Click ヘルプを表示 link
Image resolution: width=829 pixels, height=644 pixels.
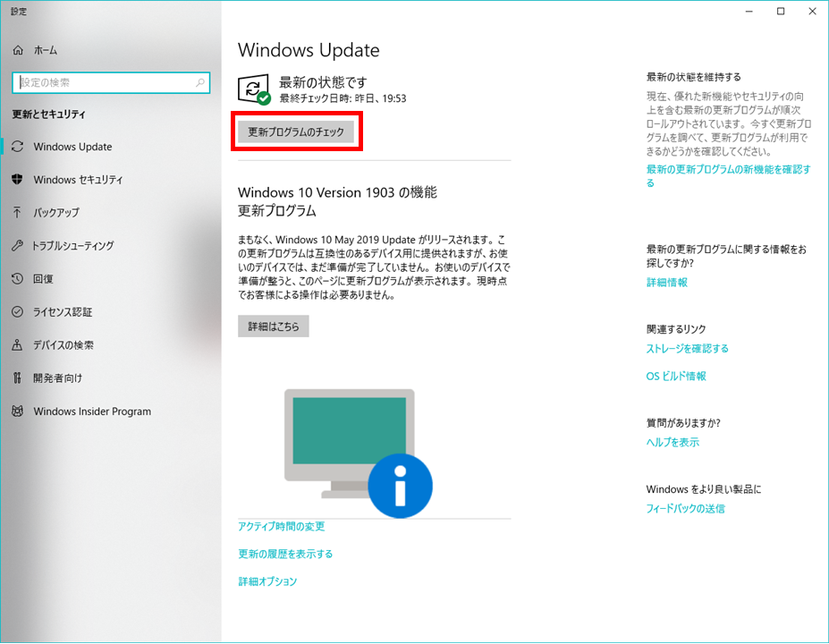[x=673, y=442]
